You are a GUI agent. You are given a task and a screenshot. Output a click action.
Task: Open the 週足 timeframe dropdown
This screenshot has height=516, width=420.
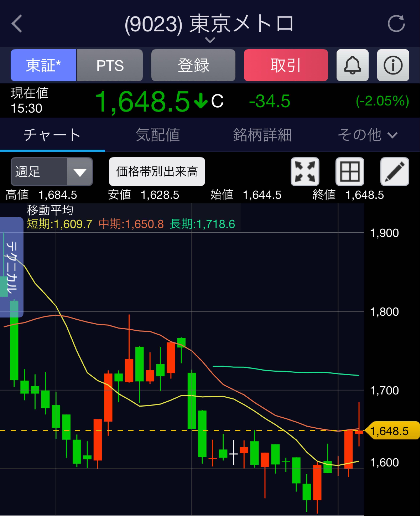coord(52,172)
